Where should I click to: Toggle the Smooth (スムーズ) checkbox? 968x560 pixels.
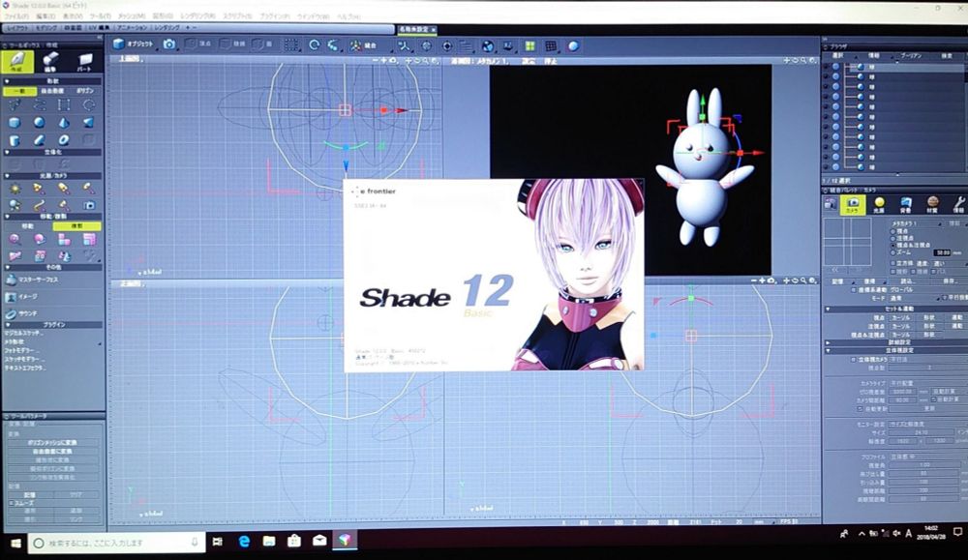pyautogui.click(x=12, y=503)
